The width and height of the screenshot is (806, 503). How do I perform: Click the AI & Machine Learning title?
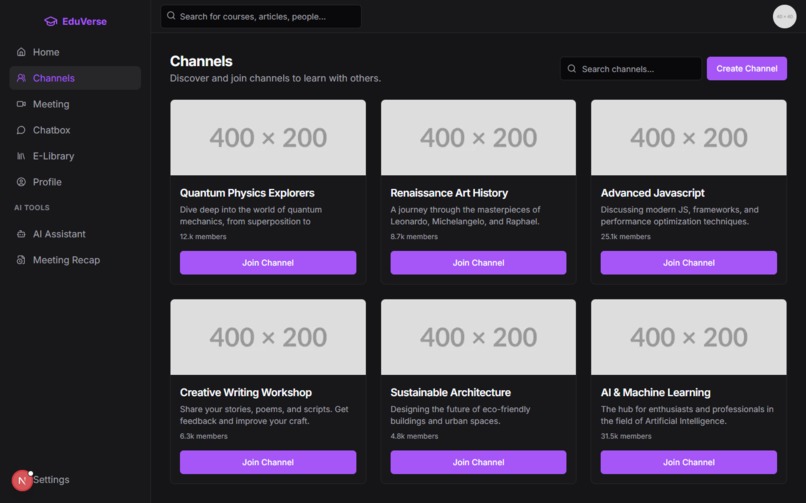point(655,392)
